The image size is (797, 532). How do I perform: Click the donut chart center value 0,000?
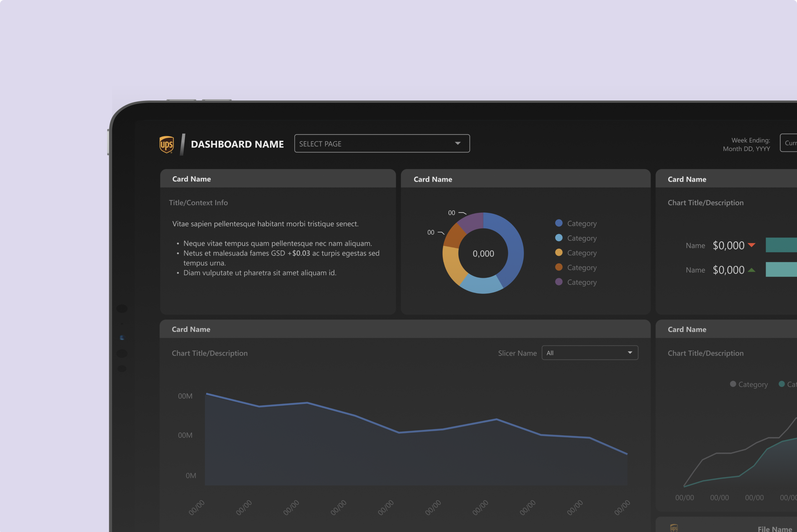[483, 254]
